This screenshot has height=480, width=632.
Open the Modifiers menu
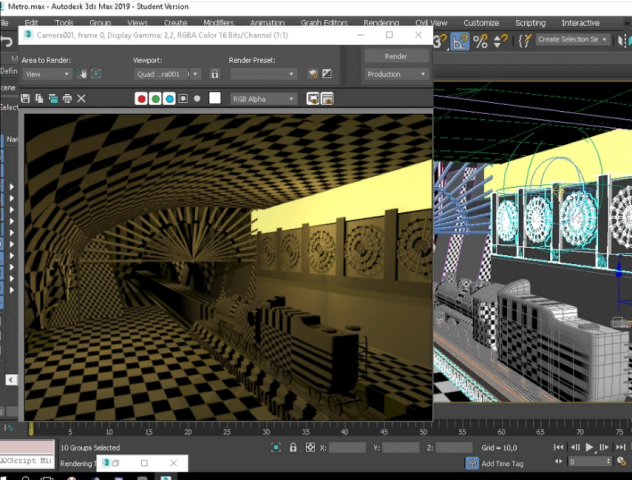(x=218, y=23)
